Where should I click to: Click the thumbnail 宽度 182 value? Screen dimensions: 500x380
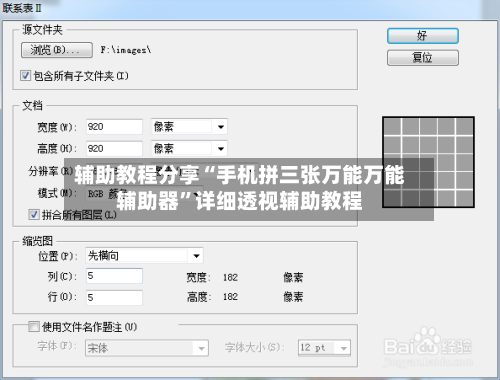pos(230,277)
